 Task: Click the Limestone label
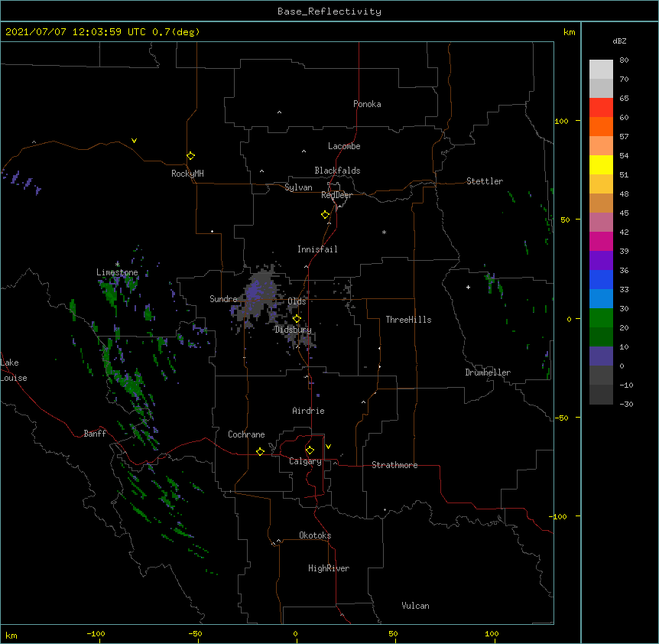pos(117,272)
